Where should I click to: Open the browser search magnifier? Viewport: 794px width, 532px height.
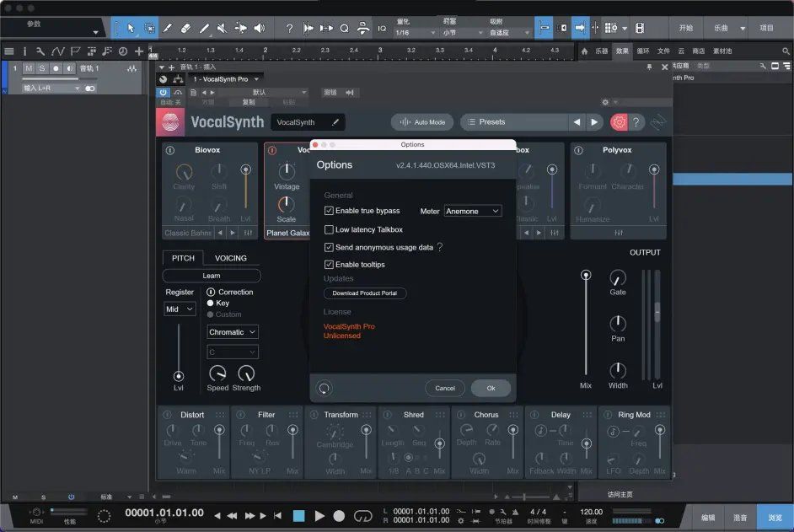(x=786, y=51)
